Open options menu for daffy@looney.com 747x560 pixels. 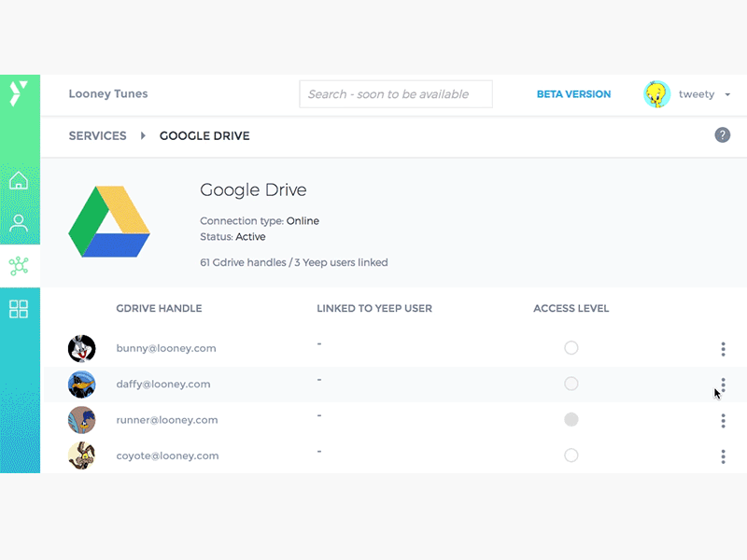tap(723, 385)
